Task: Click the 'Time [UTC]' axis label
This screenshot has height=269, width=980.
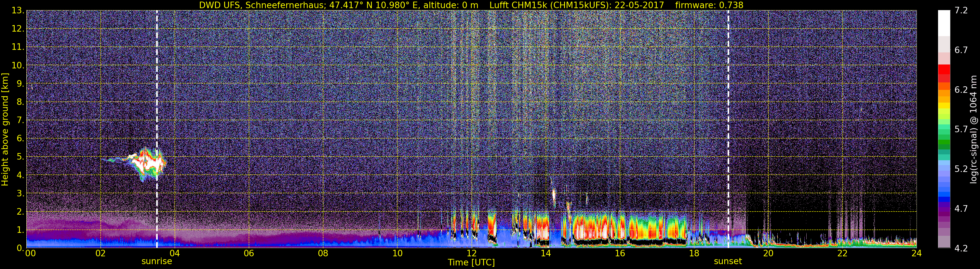Action: coord(471,262)
